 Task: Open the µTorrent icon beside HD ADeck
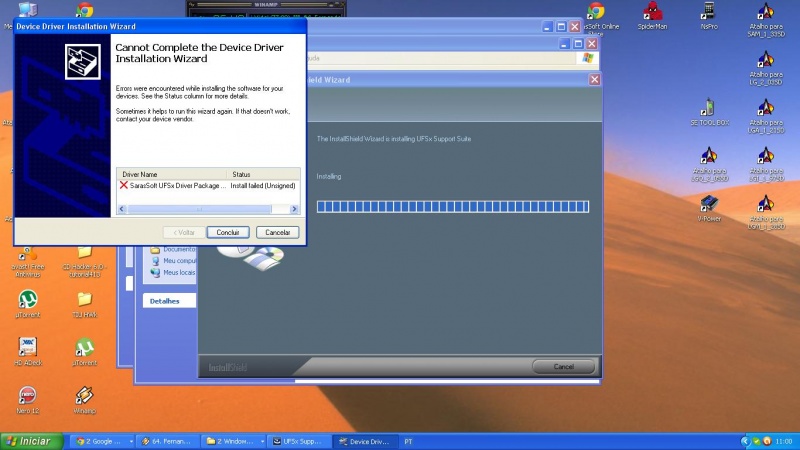(85, 352)
